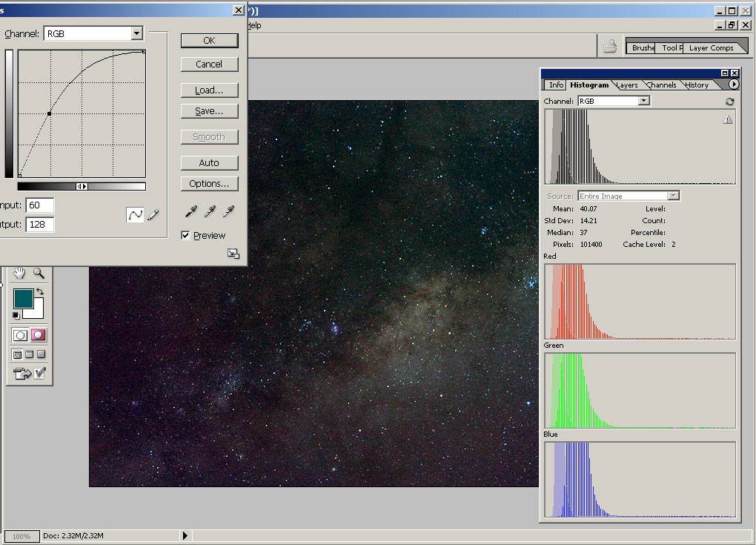Image resolution: width=756 pixels, height=545 pixels.
Task: Click the Auto button in Curves
Action: coord(209,163)
